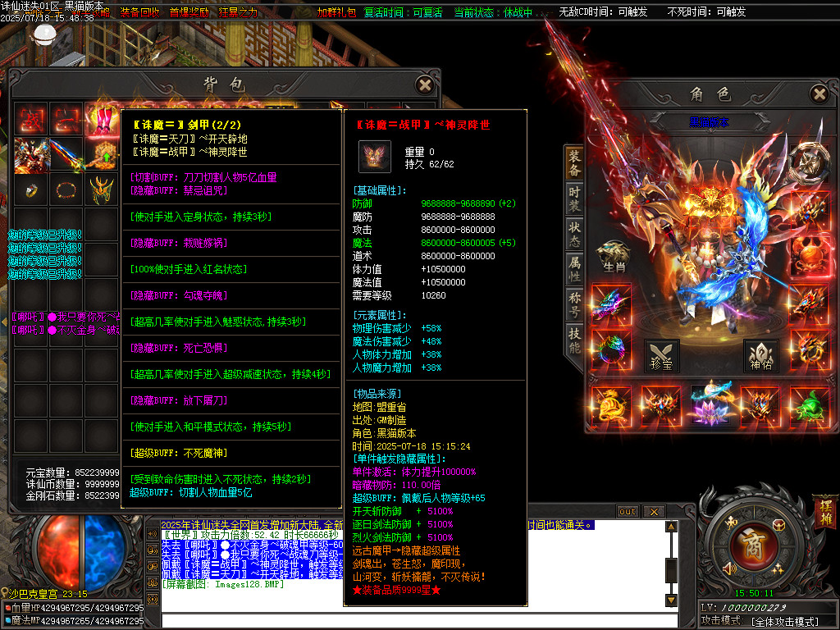Click the gold ingot icon on the compass ring
Viewport: 840px width, 630px height.
[x=778, y=525]
